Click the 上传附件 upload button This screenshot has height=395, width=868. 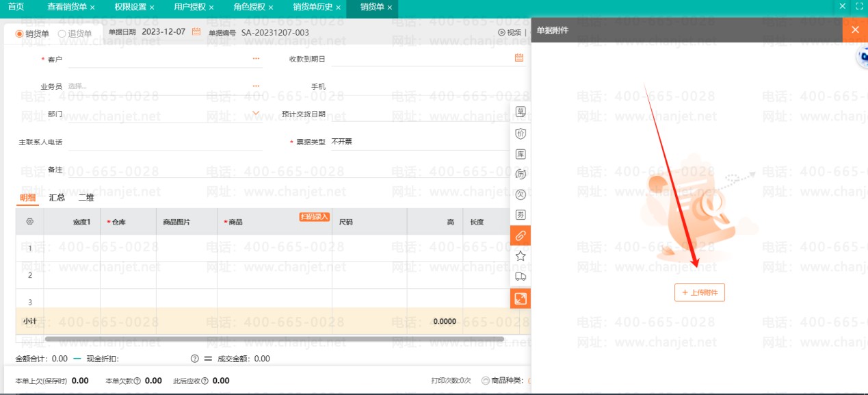point(699,292)
